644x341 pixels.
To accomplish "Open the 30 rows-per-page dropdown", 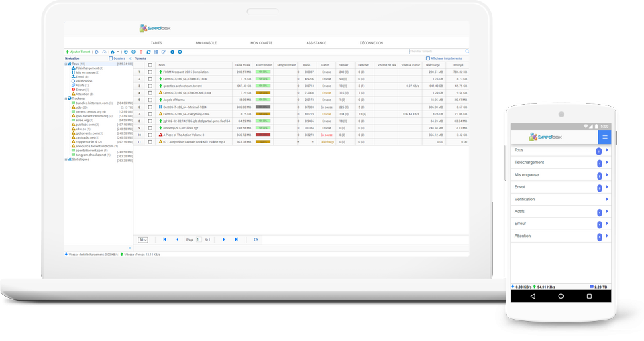I will [142, 240].
